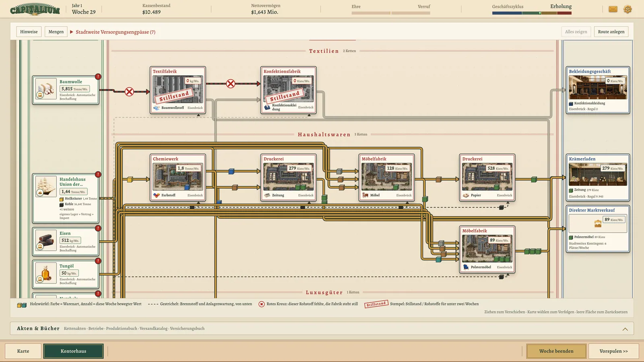Click the Eisen iron bars image
Screen dimensions: 644x362
tap(46, 240)
